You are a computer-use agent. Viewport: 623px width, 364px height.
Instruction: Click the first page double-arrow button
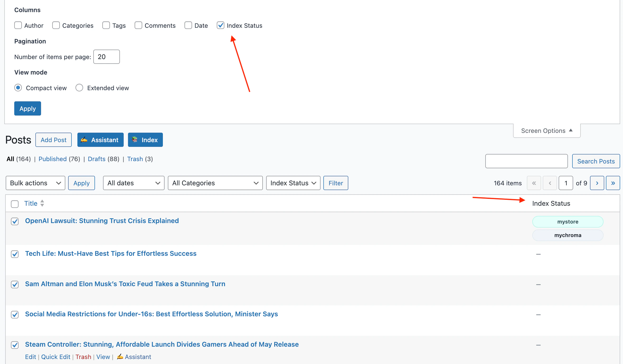click(x=534, y=183)
